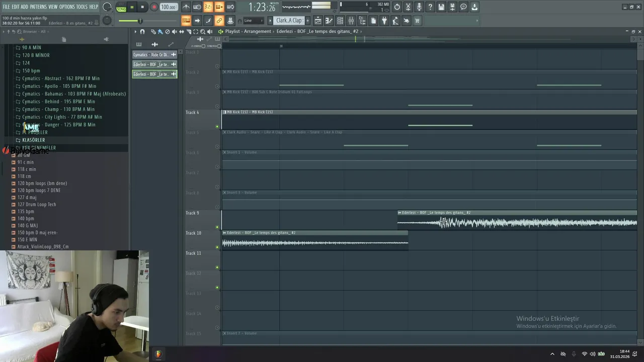The height and width of the screenshot is (362, 644).
Task: Open help with question mark icon
Action: tap(430, 7)
